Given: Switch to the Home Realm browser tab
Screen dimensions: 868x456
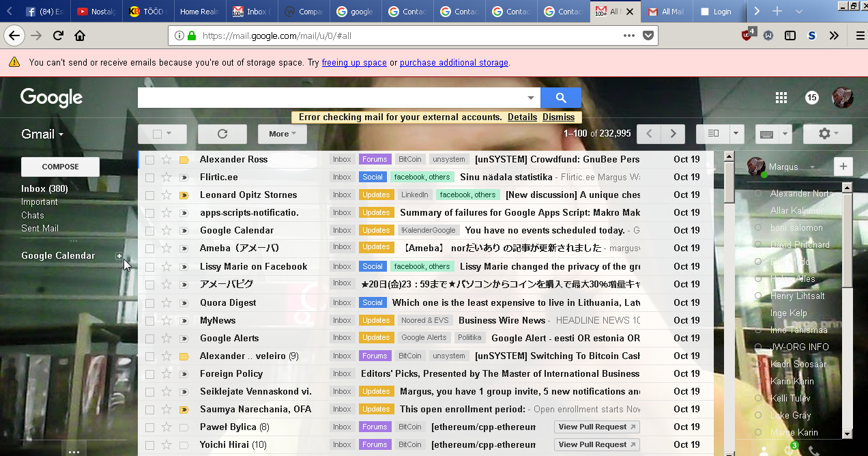Looking at the screenshot, I should 201,12.
